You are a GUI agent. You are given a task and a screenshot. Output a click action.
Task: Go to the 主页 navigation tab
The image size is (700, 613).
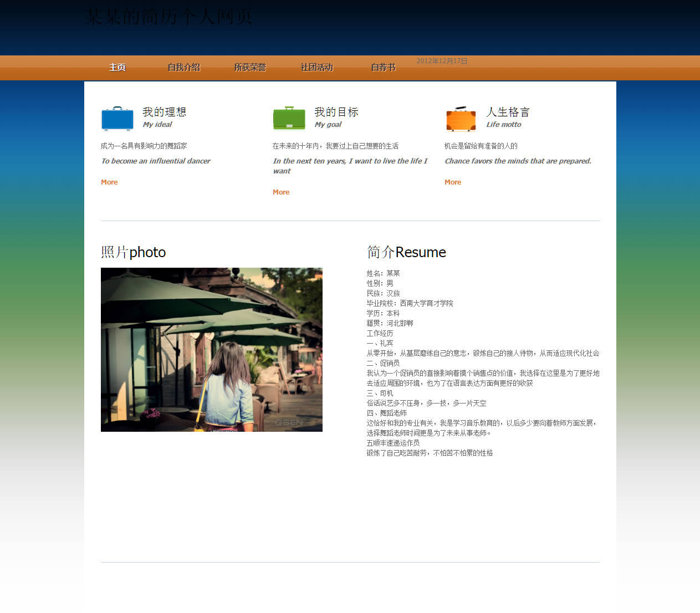click(x=117, y=68)
